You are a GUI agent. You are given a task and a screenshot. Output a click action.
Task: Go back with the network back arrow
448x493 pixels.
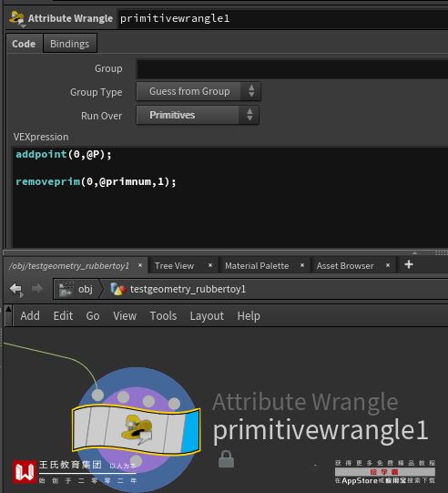click(x=15, y=289)
